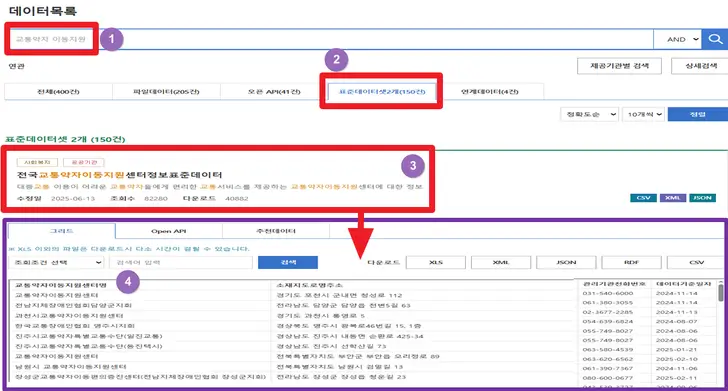Viewport: 728px width, 391px height.
Task: Click the date cell 2025-01-21
Action: click(x=676, y=350)
